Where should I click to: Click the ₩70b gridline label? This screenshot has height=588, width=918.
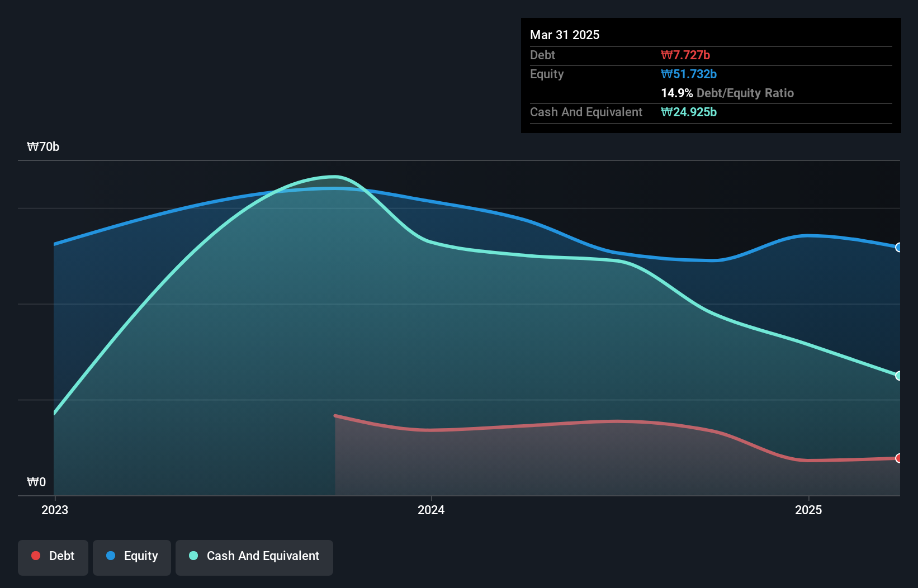(x=43, y=147)
